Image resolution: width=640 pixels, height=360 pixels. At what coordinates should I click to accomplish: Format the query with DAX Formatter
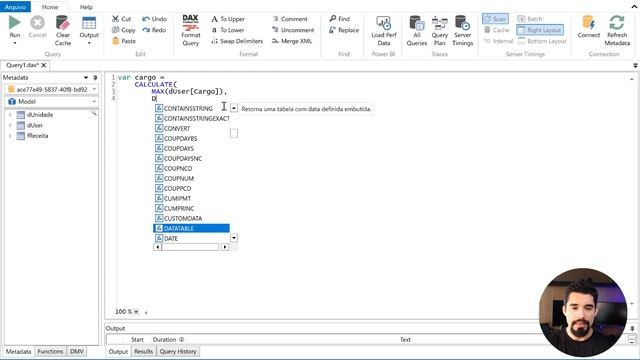point(191,31)
